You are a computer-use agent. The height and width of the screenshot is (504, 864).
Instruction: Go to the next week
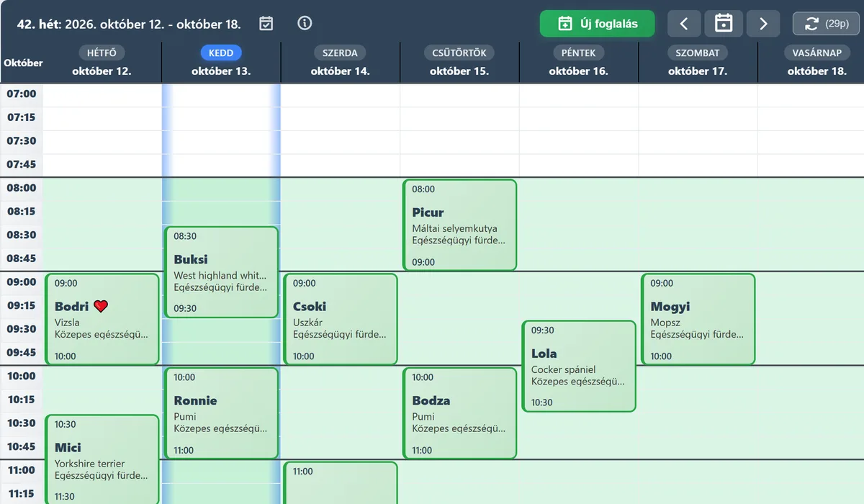[x=763, y=24]
